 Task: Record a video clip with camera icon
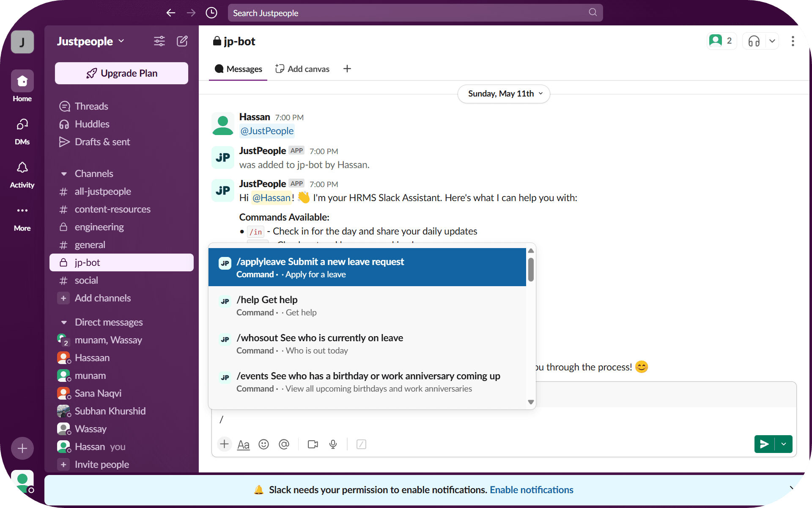point(313,444)
